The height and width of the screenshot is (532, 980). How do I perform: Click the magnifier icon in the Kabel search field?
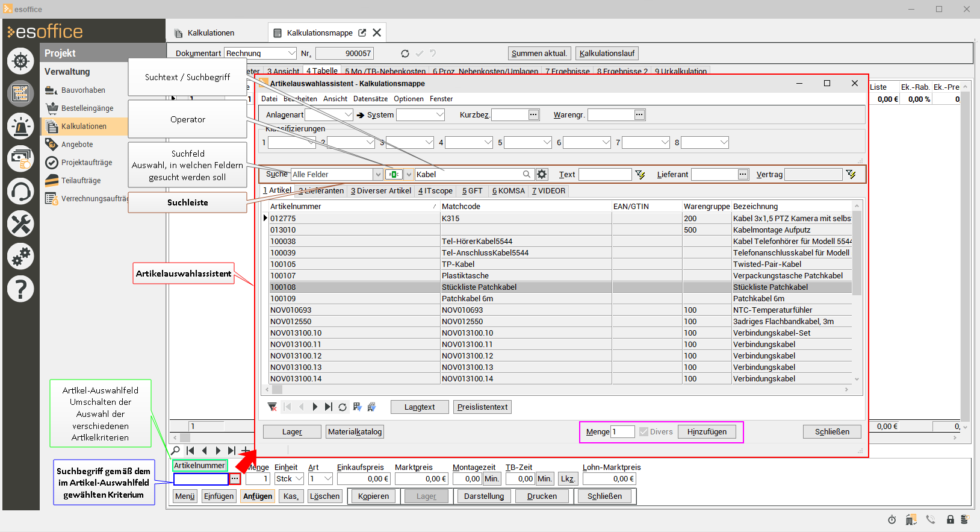tap(527, 174)
